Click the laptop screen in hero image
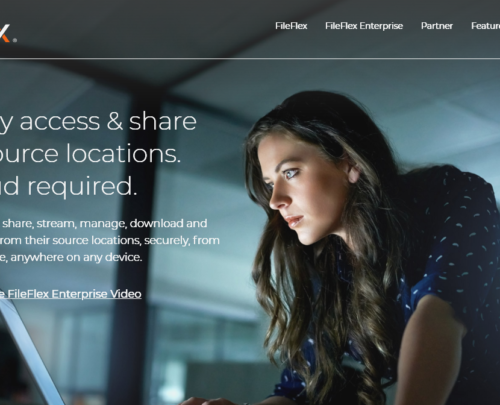The image size is (500, 405). pos(25,353)
